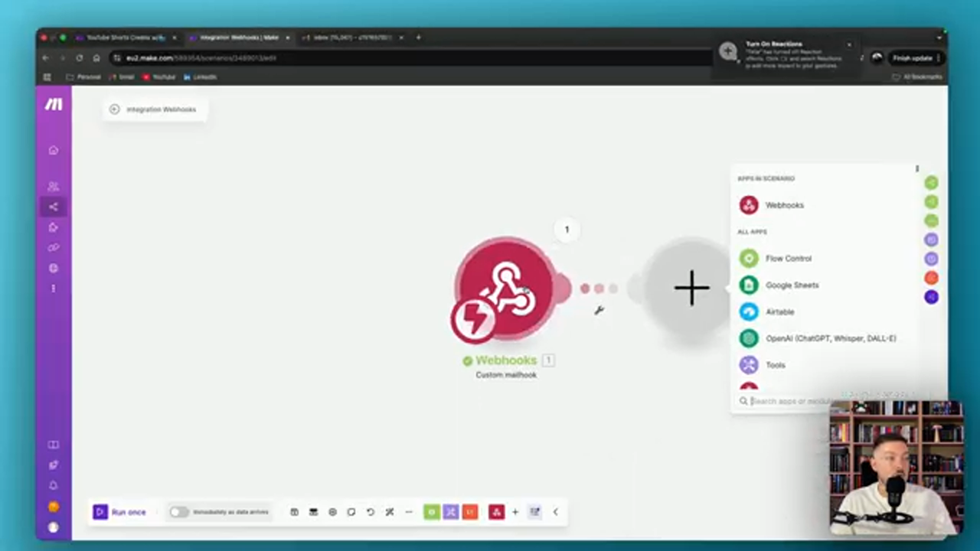This screenshot has height=551, width=980.
Task: Click the red Webhooks favorite in the toolbar
Action: [x=496, y=512]
